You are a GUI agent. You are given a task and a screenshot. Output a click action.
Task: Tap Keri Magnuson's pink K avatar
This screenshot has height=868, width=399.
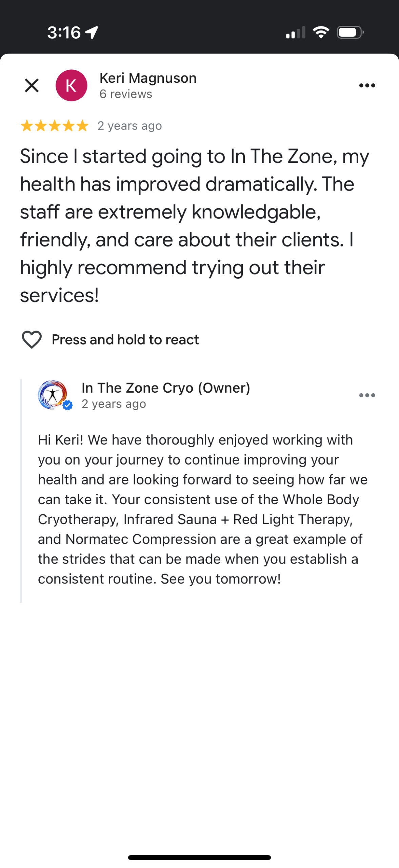point(71,85)
